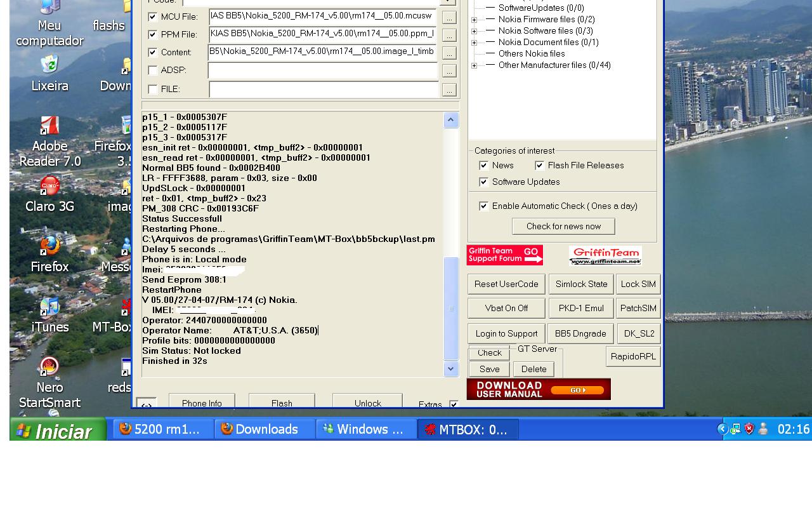Image resolution: width=812 pixels, height=508 pixels.
Task: Toggle the News category checkbox
Action: click(x=484, y=165)
